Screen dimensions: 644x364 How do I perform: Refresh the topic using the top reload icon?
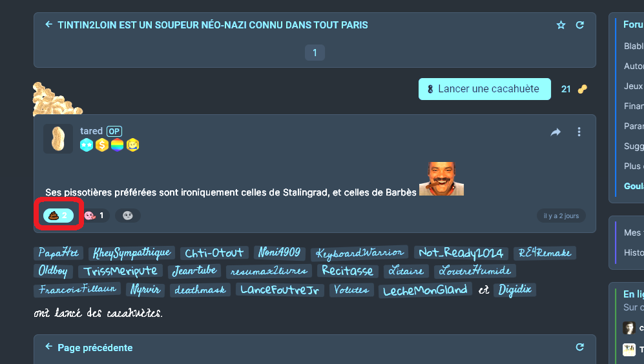coord(579,25)
